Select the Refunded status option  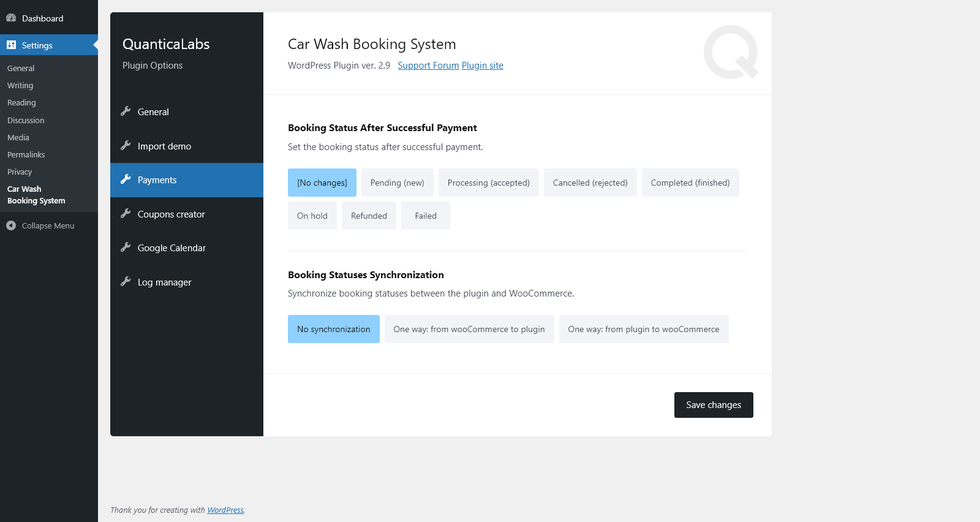(x=369, y=216)
